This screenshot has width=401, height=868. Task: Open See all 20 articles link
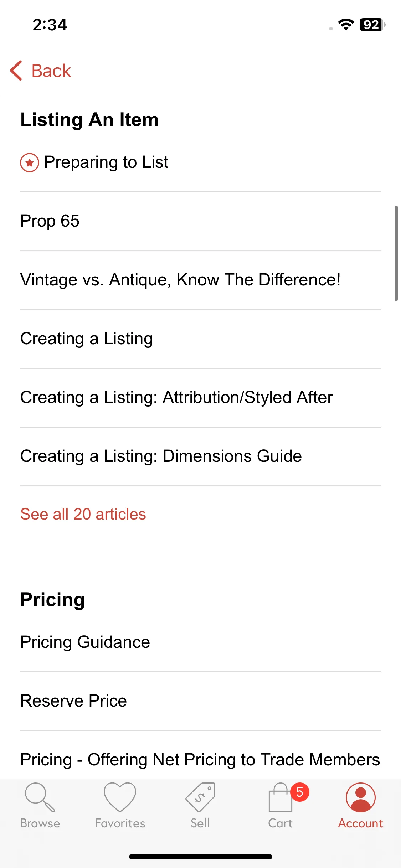83,514
